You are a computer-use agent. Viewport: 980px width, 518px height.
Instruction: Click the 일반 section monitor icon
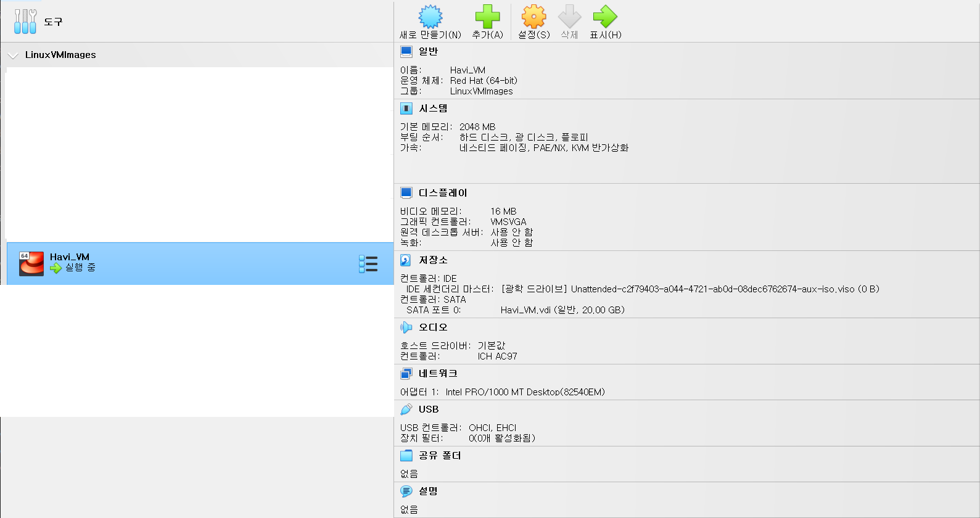coord(406,52)
